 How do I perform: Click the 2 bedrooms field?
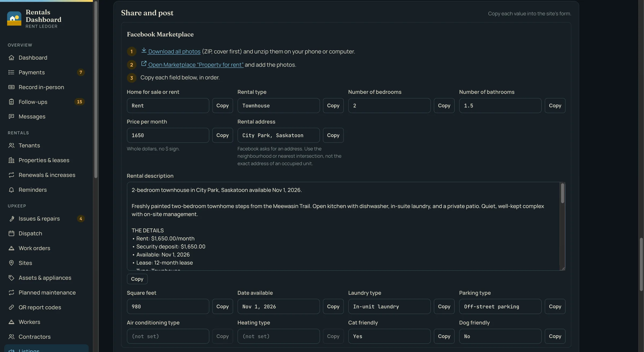(389, 106)
